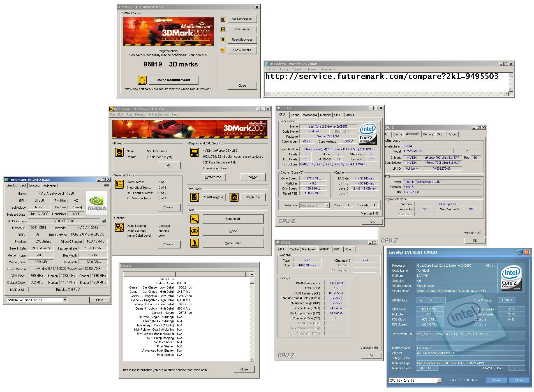This screenshot has width=534, height=392.
Task: Click the Edit... button in Project section
Action: point(169,165)
